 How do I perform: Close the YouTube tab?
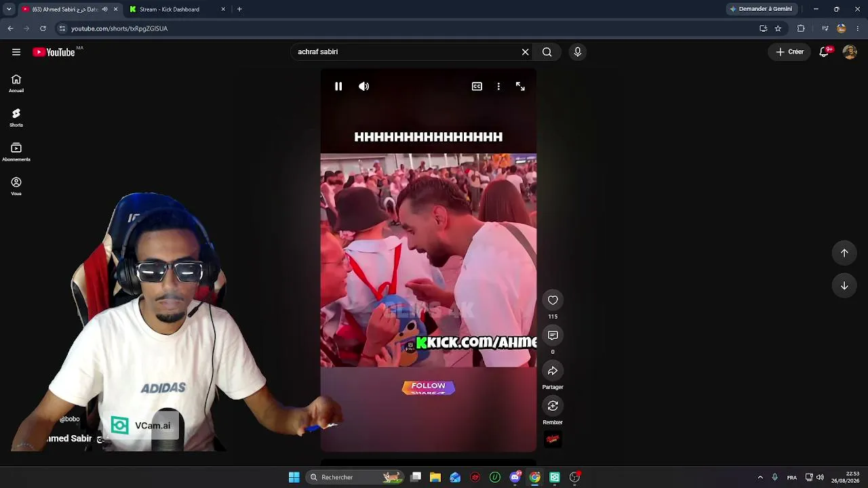115,9
